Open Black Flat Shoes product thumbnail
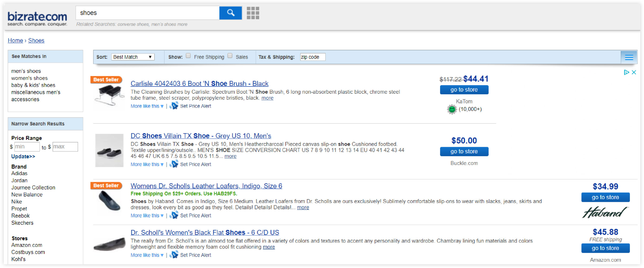 coord(109,245)
